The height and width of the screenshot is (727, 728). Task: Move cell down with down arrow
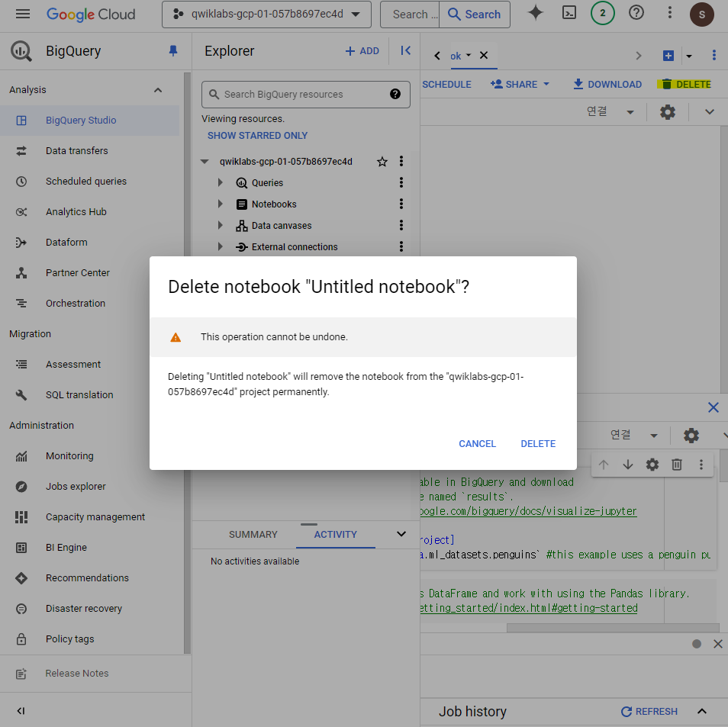point(628,465)
